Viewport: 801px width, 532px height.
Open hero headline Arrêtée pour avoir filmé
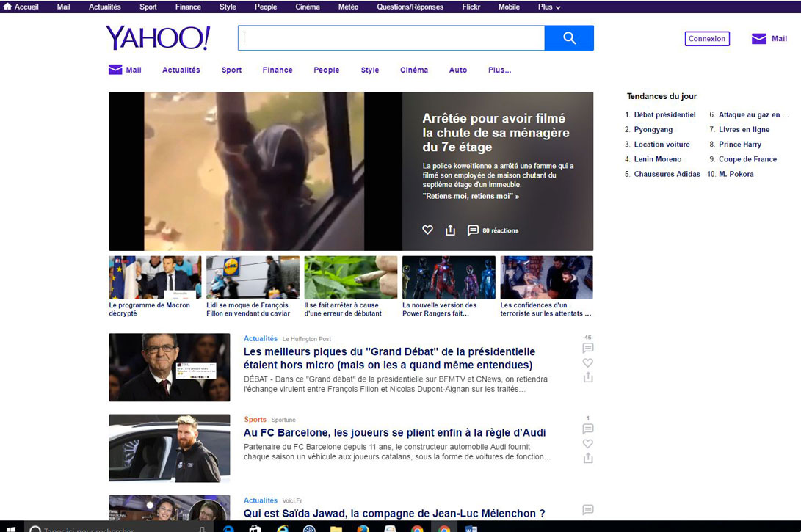tap(496, 133)
